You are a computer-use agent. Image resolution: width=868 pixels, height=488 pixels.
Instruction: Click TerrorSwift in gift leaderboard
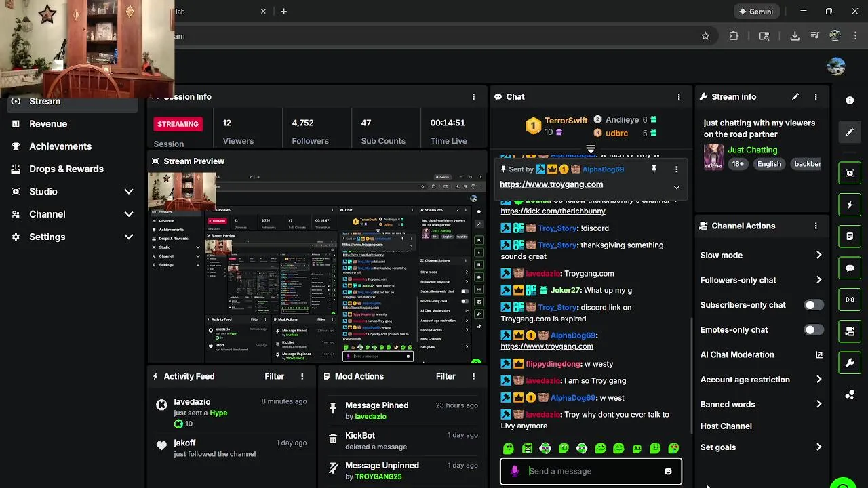point(566,121)
